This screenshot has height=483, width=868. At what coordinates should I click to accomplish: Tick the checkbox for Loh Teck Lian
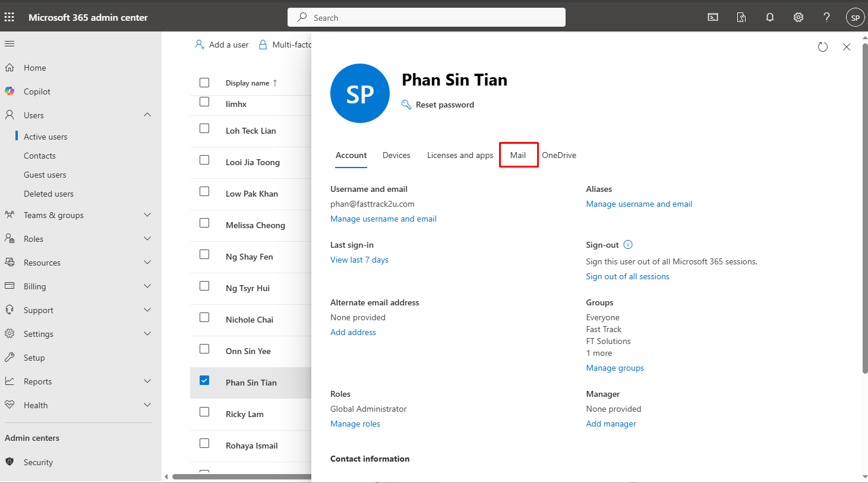(204, 128)
